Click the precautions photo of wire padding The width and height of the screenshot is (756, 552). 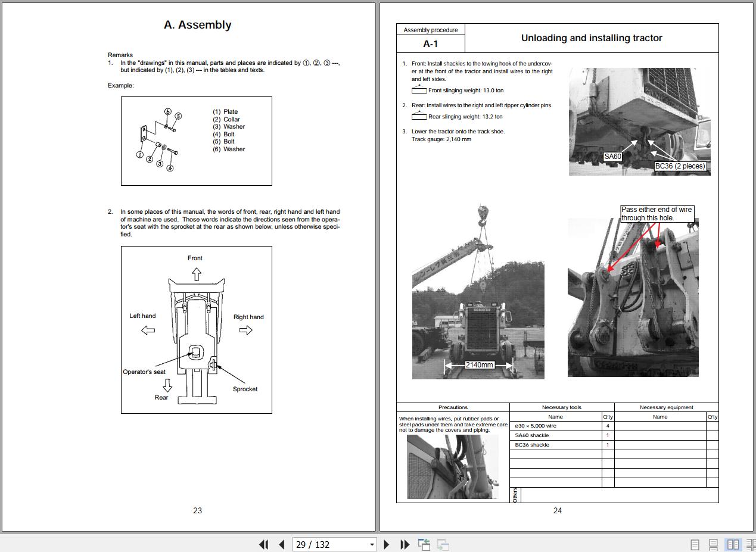pos(453,467)
